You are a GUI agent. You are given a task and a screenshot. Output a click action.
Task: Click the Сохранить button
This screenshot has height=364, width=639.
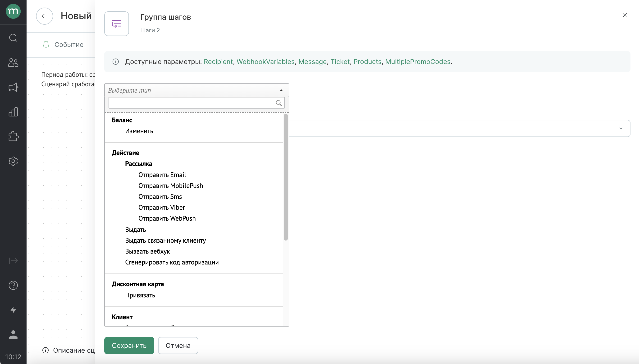(x=129, y=346)
